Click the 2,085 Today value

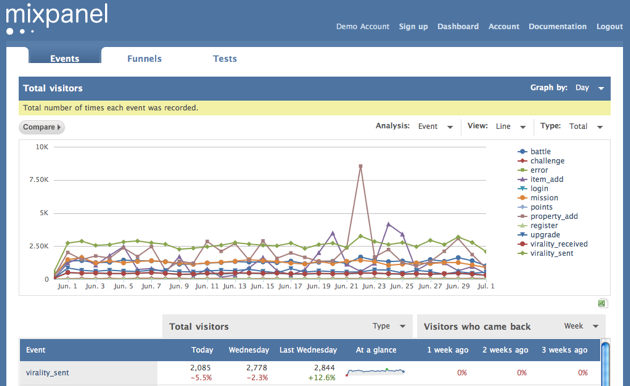[x=200, y=368]
